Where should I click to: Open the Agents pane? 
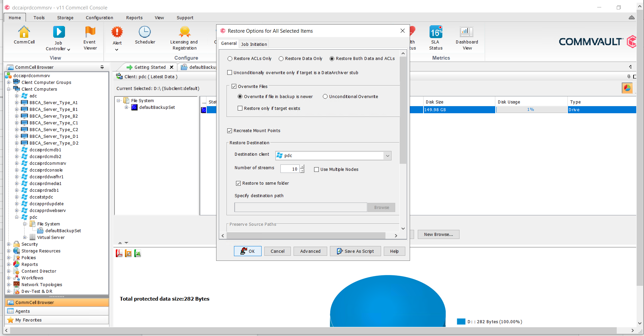coord(57,311)
